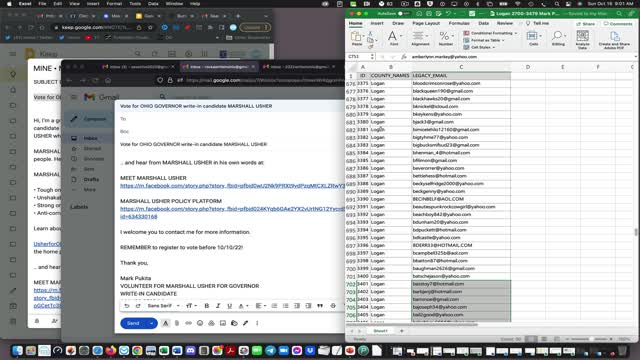Viewport: 640px width, 360px height.
Task: Toggle underline formatting in Gmail compose toolbar
Action: coord(229,306)
